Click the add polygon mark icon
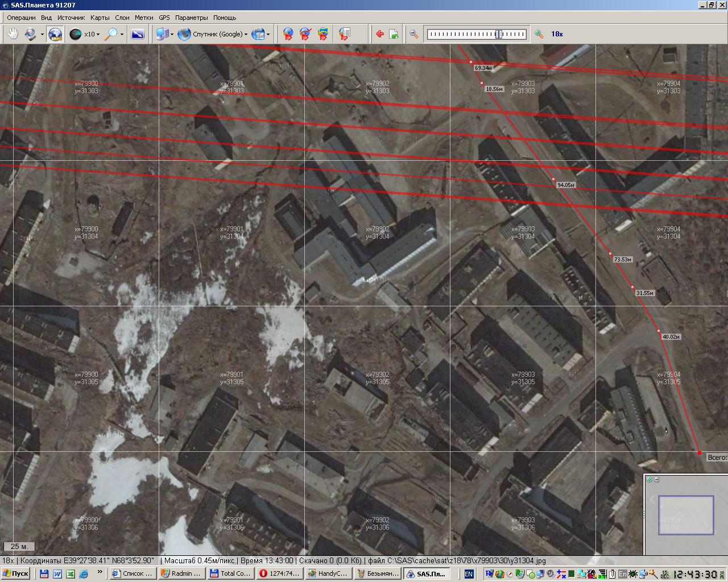The width and height of the screenshot is (728, 582). (323, 34)
